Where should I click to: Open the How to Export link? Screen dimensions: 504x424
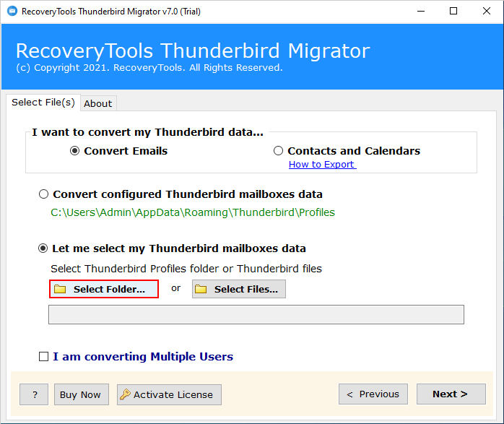[x=322, y=164]
